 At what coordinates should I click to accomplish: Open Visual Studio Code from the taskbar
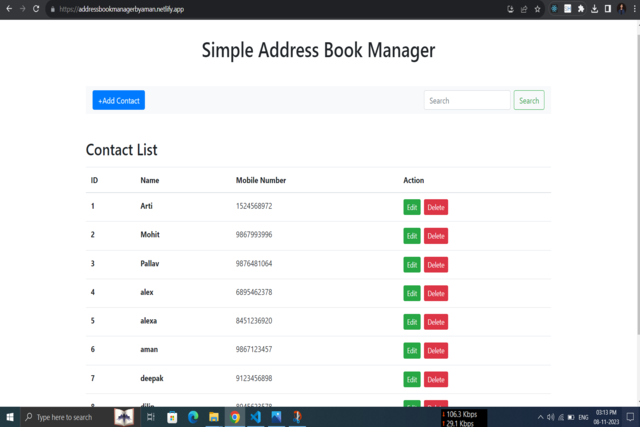(256, 417)
